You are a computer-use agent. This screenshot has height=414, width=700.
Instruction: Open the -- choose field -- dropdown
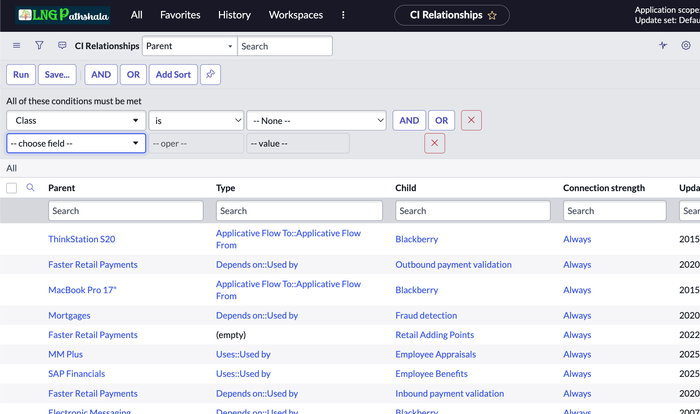(76, 143)
